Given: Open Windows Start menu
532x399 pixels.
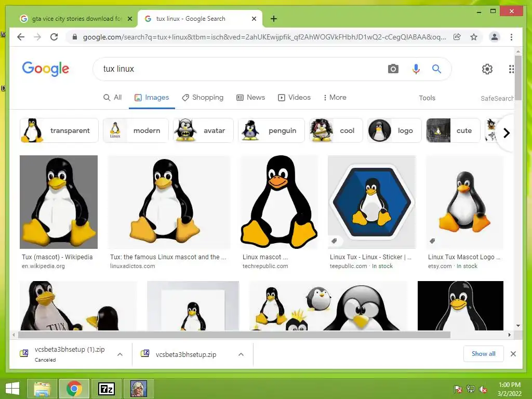Looking at the screenshot, I should point(12,389).
